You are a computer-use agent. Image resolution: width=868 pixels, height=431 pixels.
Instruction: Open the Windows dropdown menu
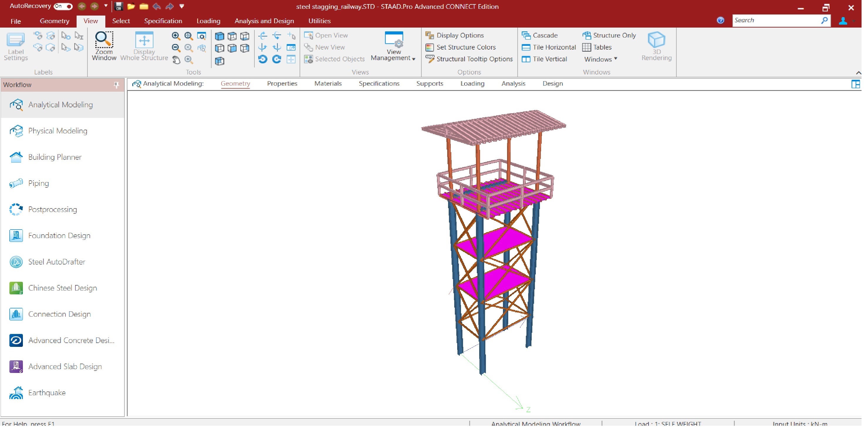(600, 59)
